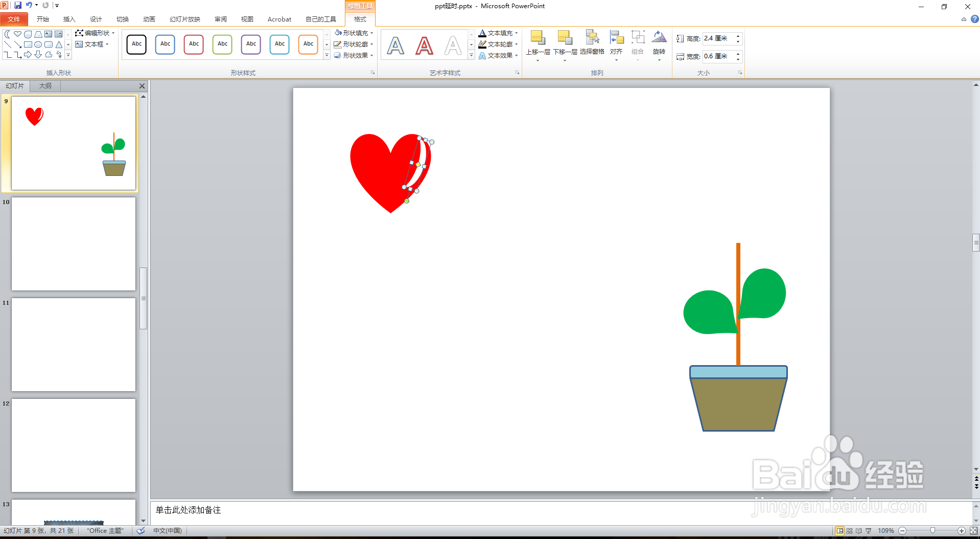Click the Help question mark icon
980x539 pixels.
(975, 19)
